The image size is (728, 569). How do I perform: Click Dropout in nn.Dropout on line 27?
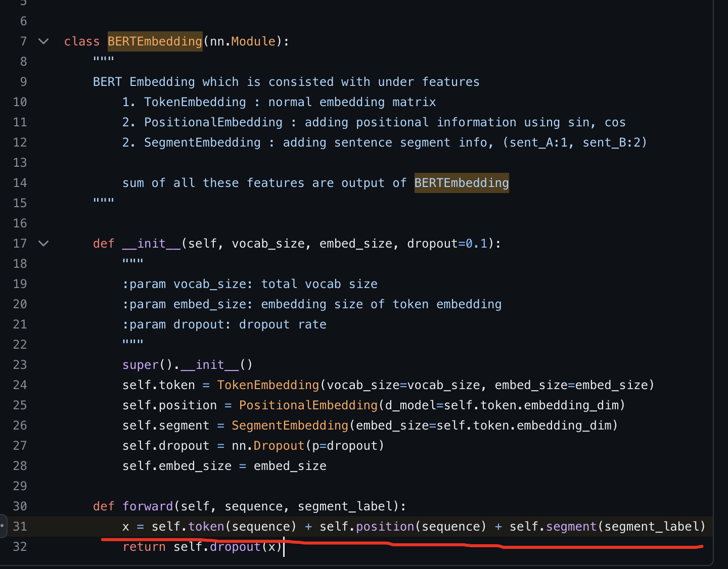279,446
